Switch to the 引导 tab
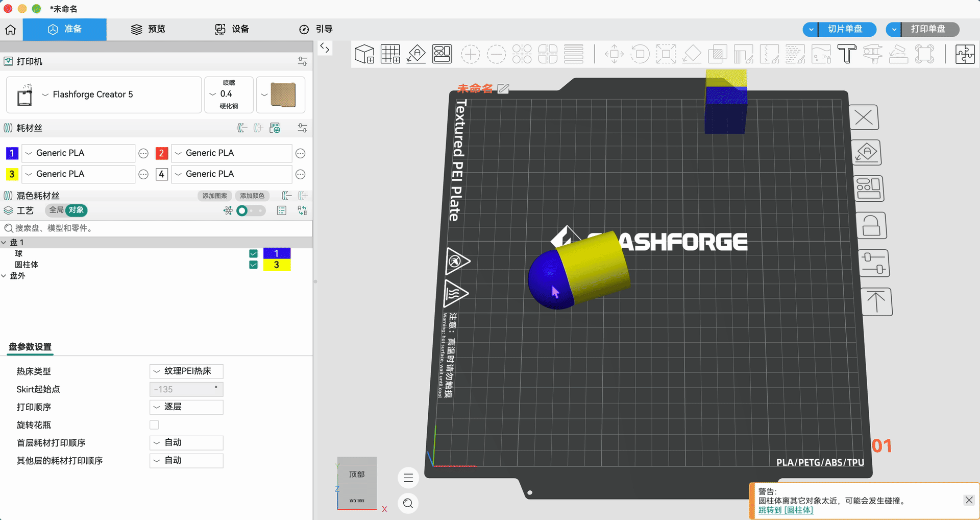 point(316,29)
